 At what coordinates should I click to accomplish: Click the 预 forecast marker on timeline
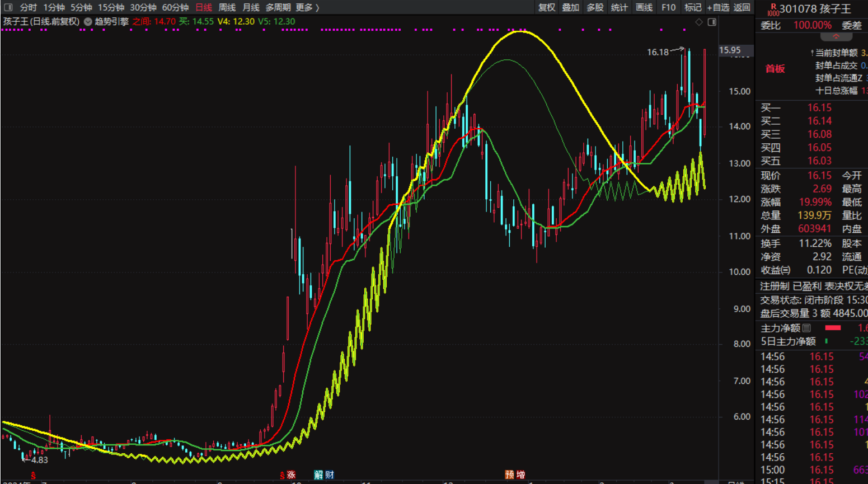(x=509, y=474)
